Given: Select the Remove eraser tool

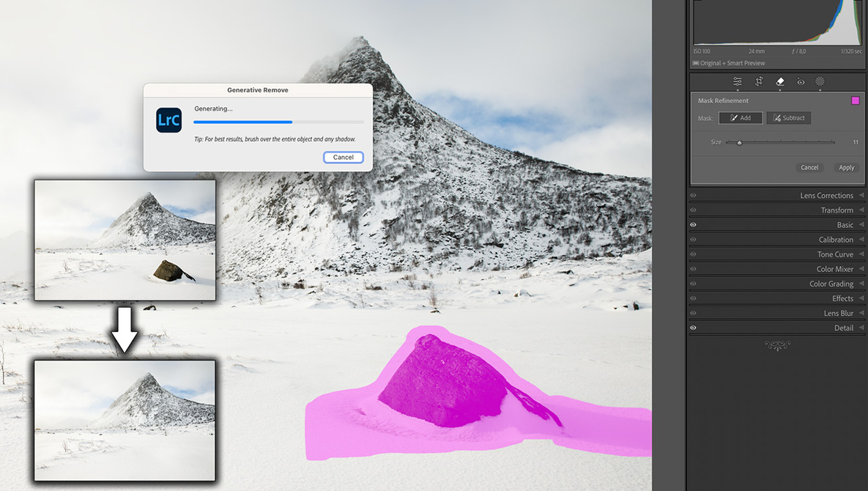Looking at the screenshot, I should [780, 81].
